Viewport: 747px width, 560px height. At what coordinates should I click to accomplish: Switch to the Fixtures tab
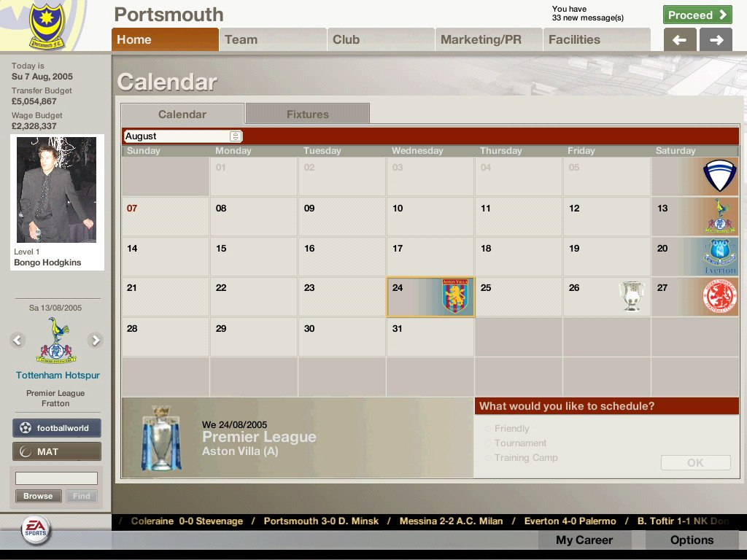(x=307, y=114)
